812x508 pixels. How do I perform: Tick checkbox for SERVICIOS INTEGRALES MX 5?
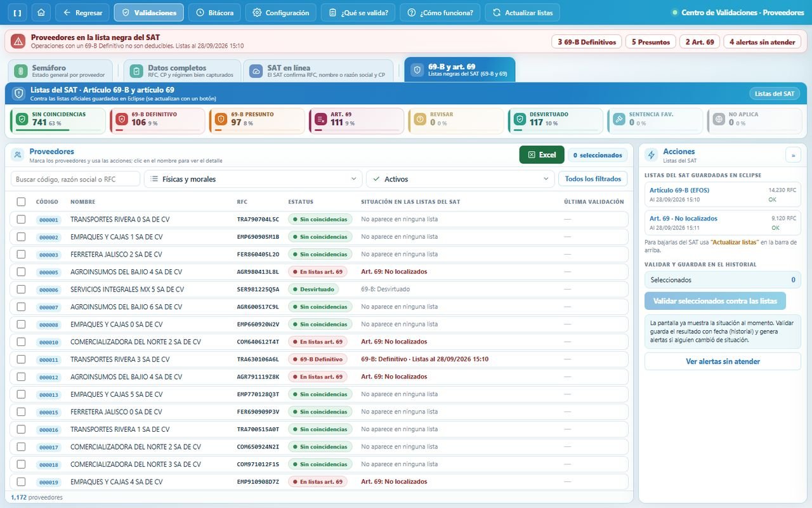[22, 289]
